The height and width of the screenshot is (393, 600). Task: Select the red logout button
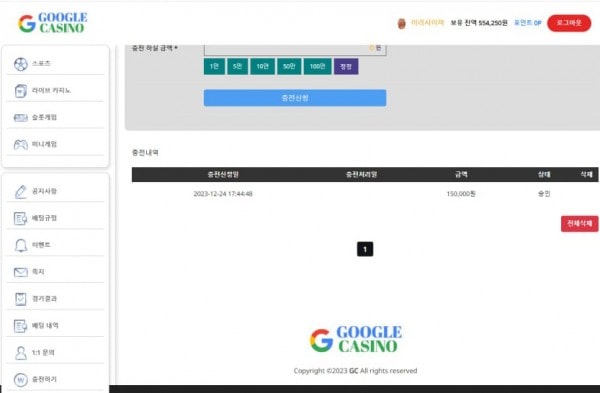(569, 23)
